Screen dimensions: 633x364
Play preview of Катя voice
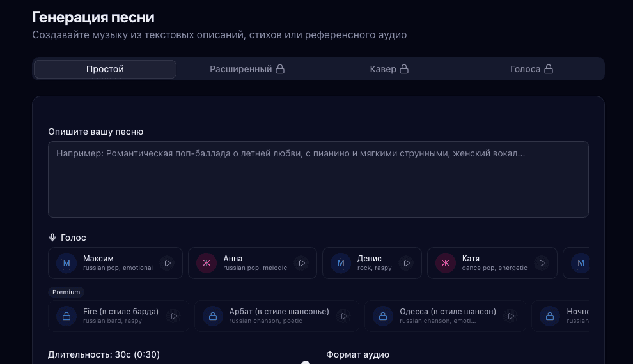pos(542,263)
